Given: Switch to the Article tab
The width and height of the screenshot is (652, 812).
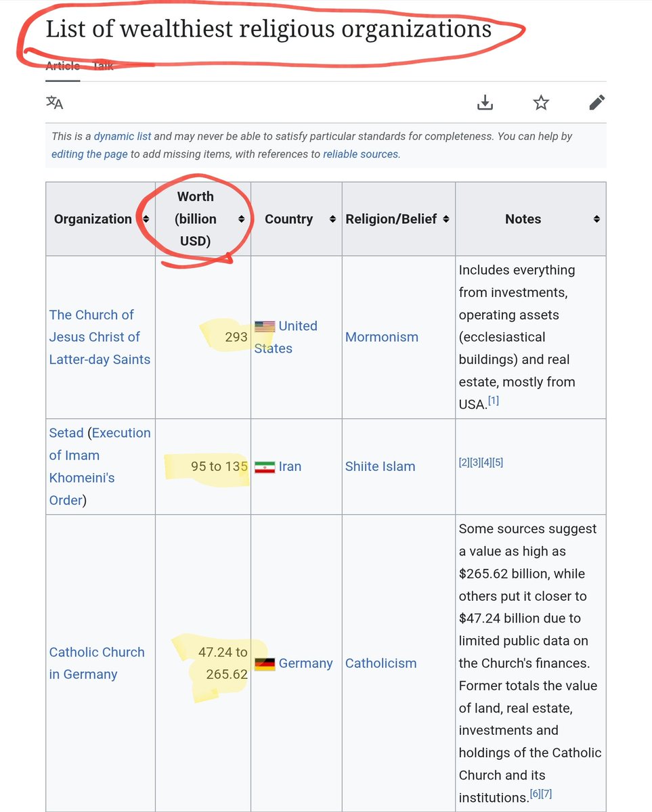Looking at the screenshot, I should pyautogui.click(x=62, y=66).
